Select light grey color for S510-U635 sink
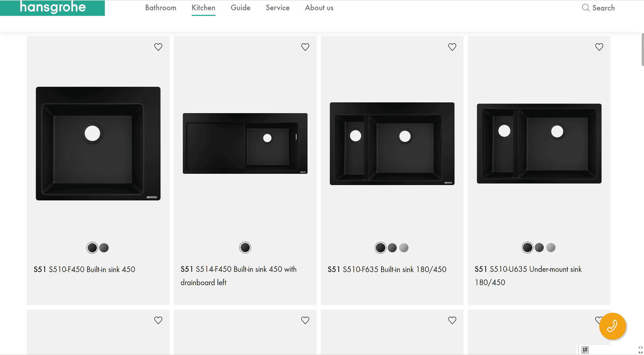Image resolution: width=644 pixels, height=355 pixels. pos(551,247)
